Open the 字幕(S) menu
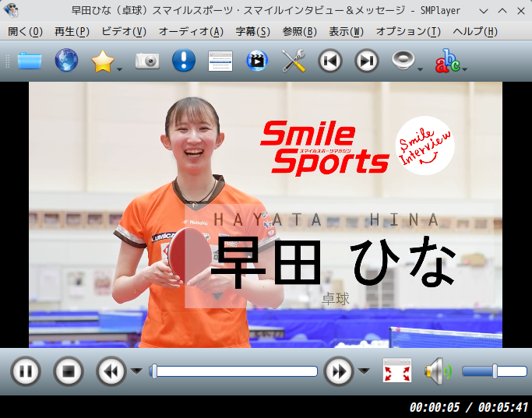 [x=253, y=32]
